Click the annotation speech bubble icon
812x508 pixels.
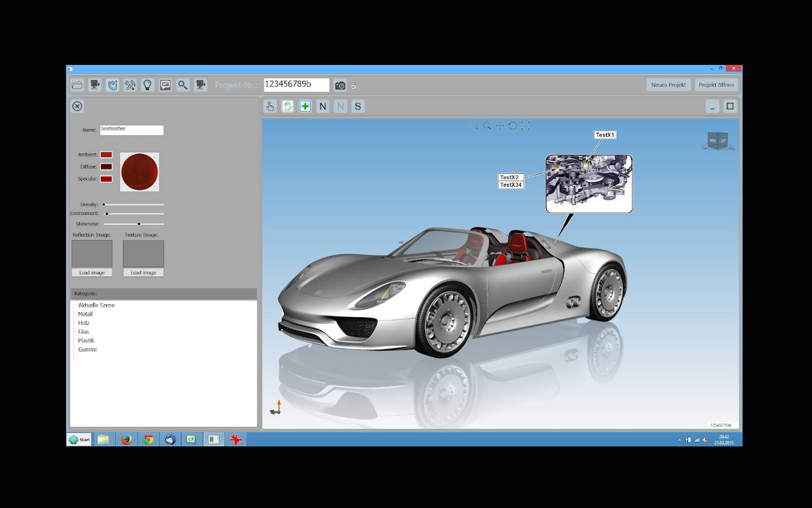165,85
